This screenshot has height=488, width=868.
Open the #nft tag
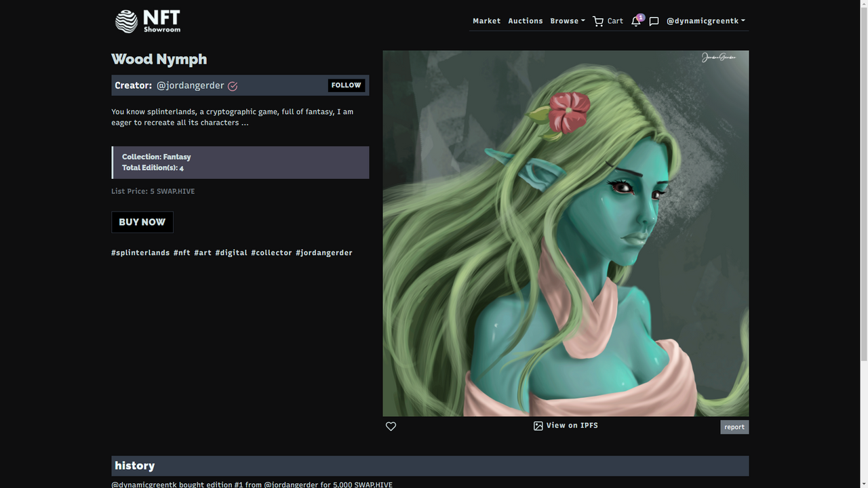[182, 253]
